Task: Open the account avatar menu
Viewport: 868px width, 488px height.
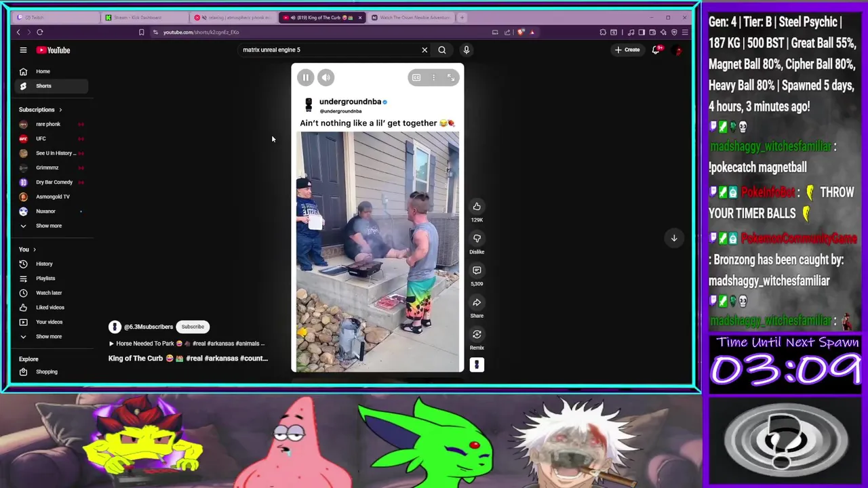Action: pyautogui.click(x=677, y=50)
